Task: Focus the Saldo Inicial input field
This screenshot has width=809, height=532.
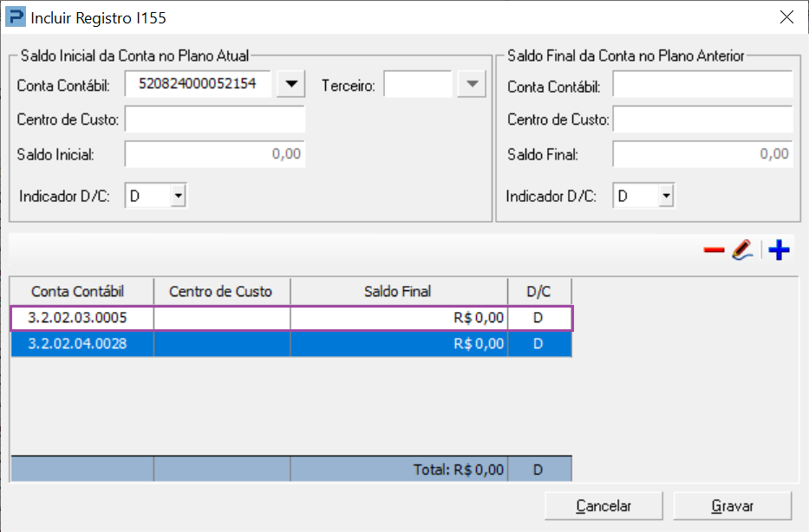Action: (x=214, y=154)
